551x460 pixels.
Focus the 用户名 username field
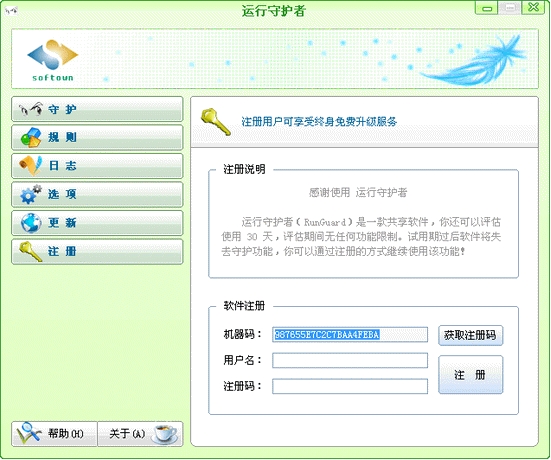[350, 360]
